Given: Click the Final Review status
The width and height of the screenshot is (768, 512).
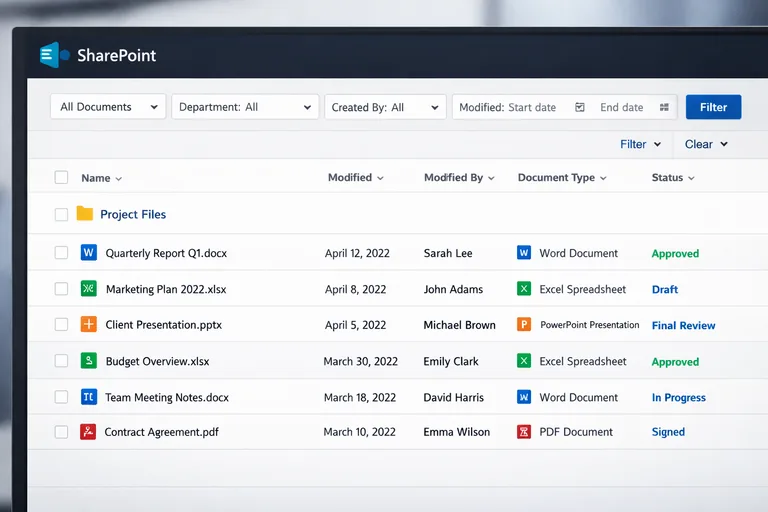Looking at the screenshot, I should click(683, 325).
